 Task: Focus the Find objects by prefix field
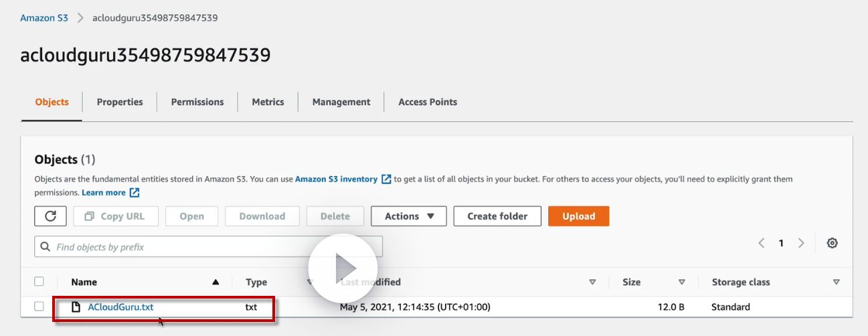[209, 247]
